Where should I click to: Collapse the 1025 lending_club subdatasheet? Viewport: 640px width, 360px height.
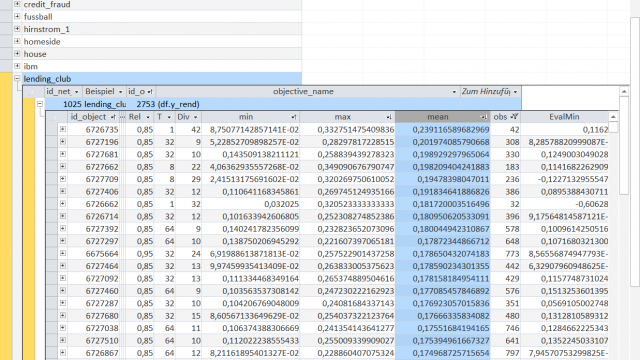click(40, 104)
